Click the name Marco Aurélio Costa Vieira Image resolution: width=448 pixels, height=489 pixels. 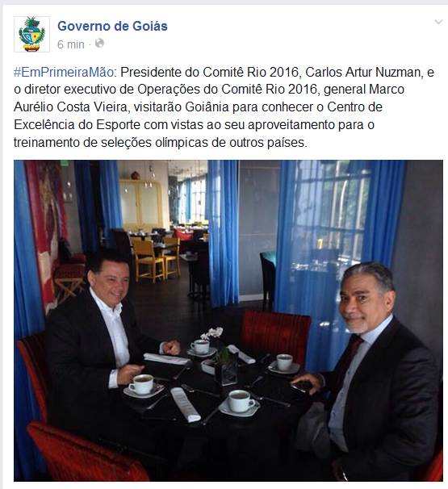[209, 98]
